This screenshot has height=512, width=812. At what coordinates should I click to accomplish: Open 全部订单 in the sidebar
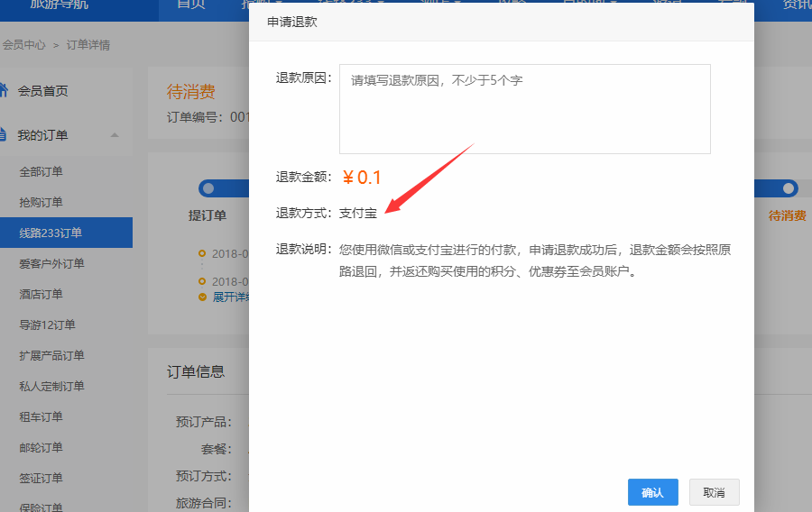[x=42, y=172]
